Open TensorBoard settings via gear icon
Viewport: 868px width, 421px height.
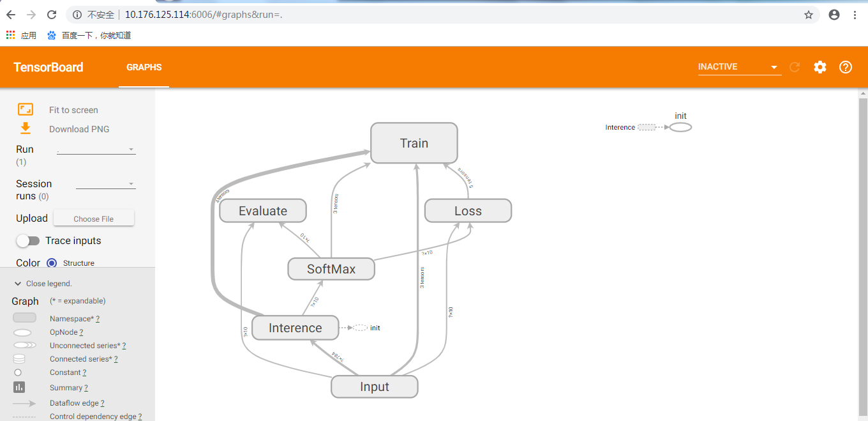[820, 67]
